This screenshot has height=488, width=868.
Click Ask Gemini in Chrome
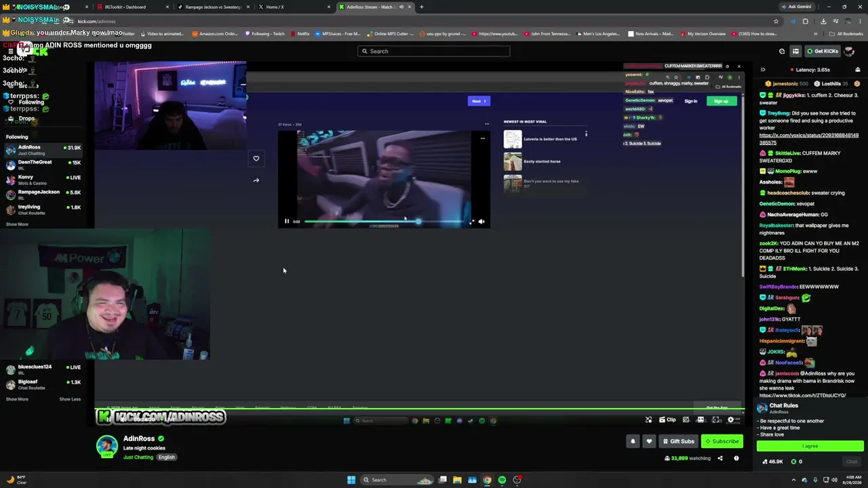[796, 7]
